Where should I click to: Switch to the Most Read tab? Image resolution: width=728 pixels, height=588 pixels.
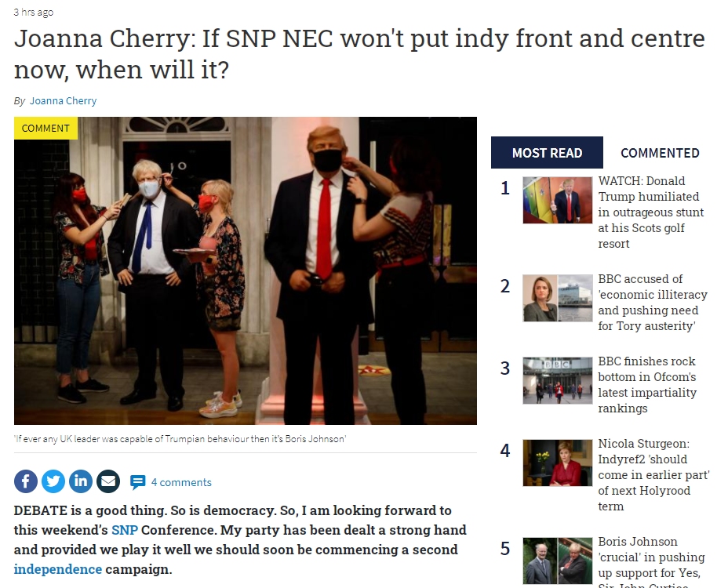547,153
